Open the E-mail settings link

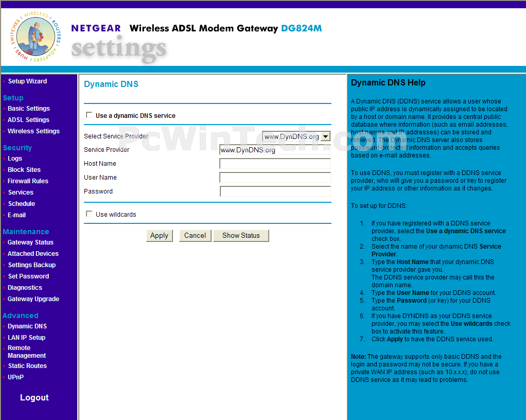pos(17,215)
